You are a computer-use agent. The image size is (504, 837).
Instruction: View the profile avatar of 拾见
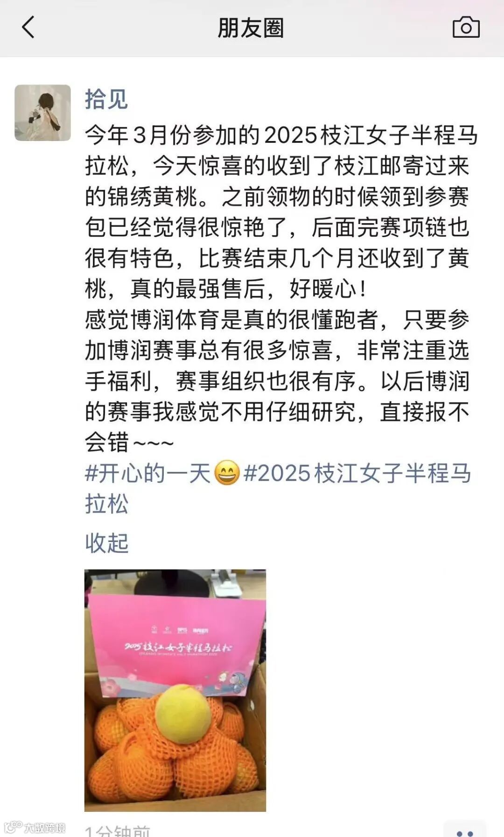(42, 113)
